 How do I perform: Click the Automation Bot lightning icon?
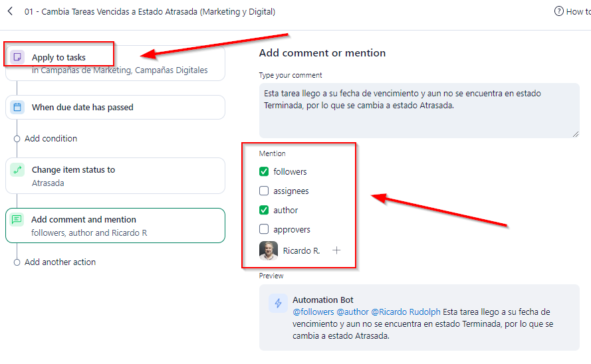point(278,304)
